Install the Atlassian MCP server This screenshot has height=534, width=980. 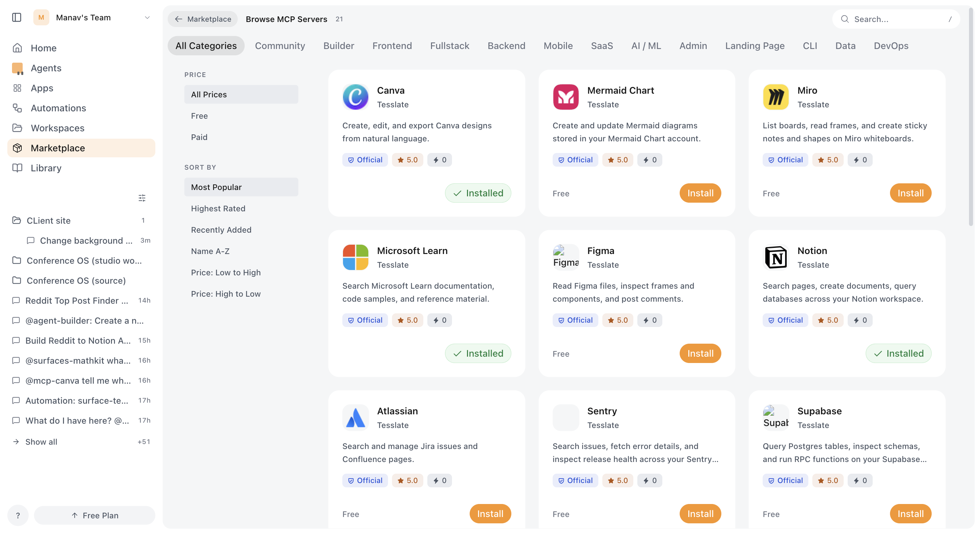point(490,514)
